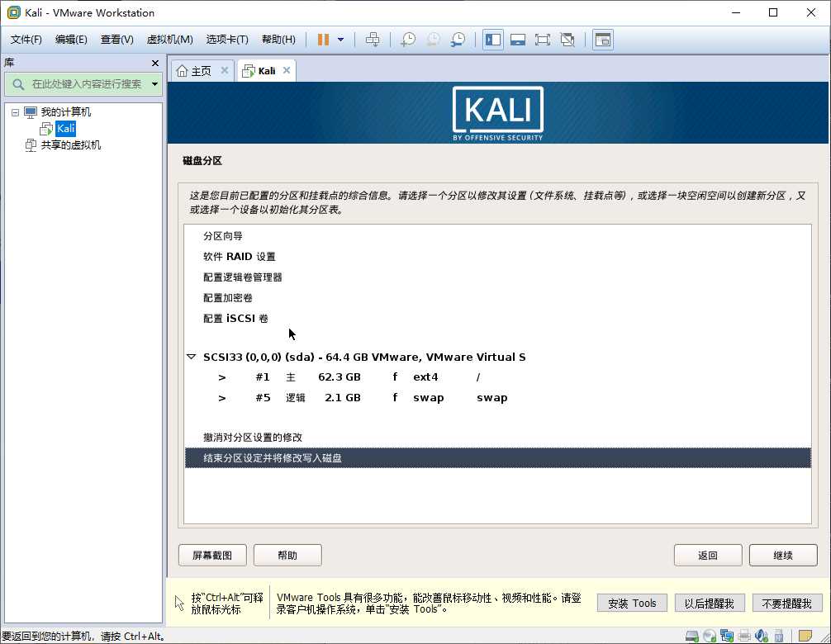Select 结束分区设定并将修改写入磁盘

click(x=497, y=458)
